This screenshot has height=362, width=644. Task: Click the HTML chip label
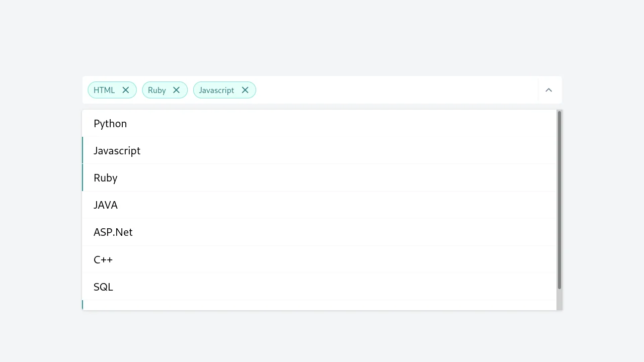click(x=104, y=90)
